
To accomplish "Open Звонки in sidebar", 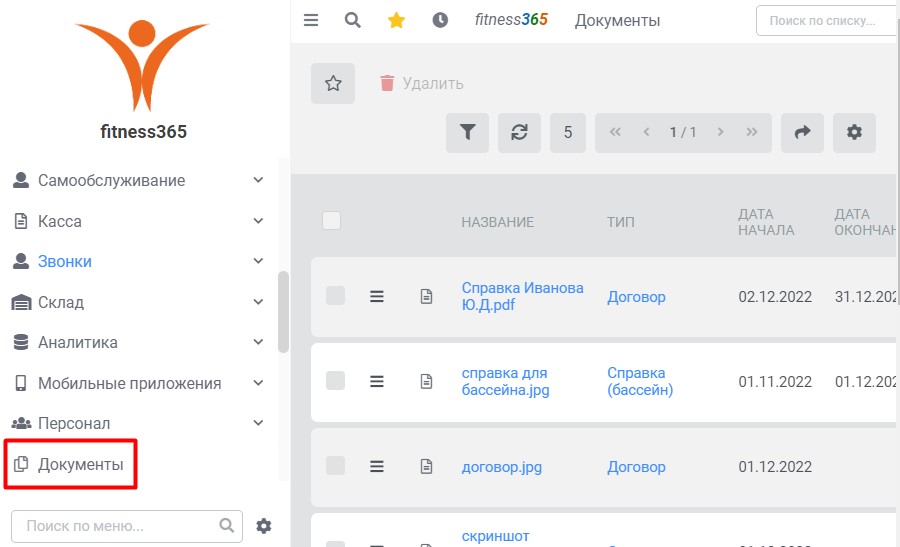I will click(x=65, y=261).
